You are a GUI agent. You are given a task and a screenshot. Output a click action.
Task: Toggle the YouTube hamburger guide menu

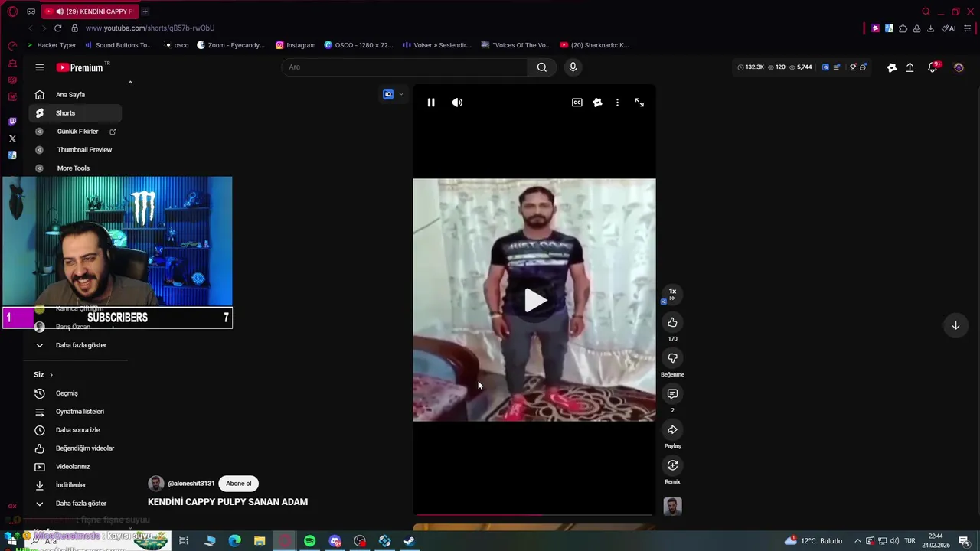(40, 67)
